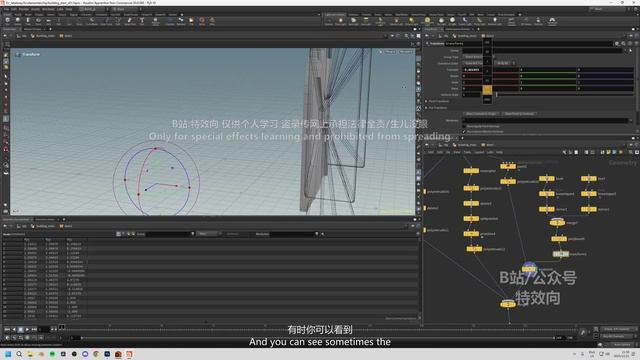This screenshot has width=640, height=360.
Task: Select the transform1 node in network
Action: click(x=561, y=254)
